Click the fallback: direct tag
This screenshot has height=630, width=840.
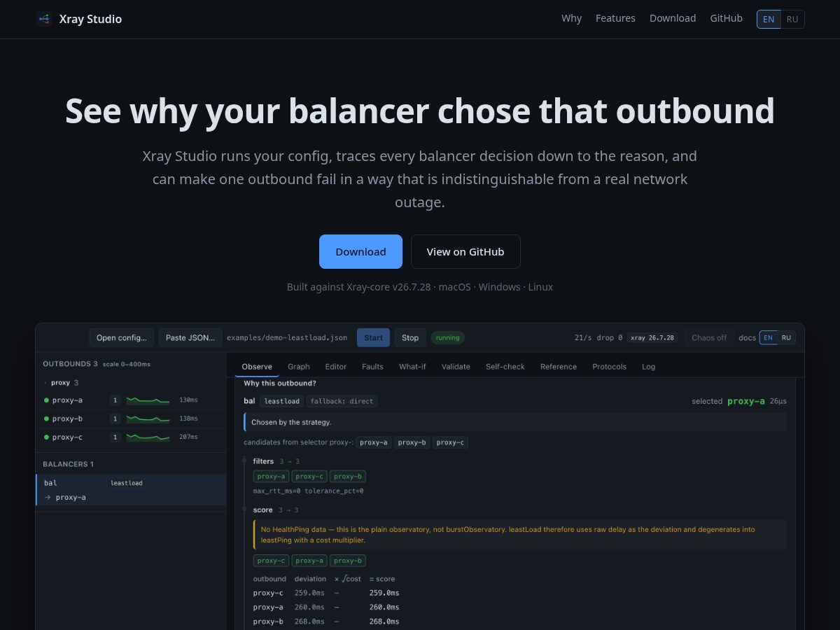click(x=342, y=401)
